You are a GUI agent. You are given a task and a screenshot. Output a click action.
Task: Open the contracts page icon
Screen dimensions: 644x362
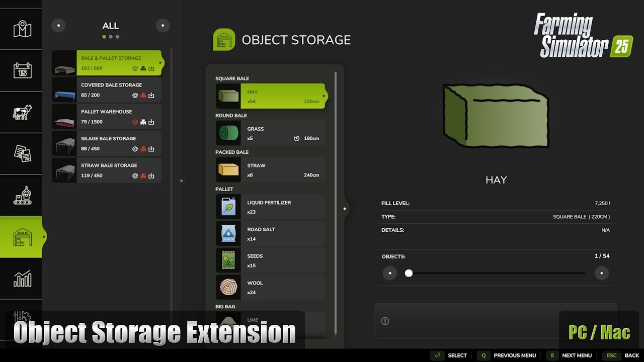click(x=22, y=154)
